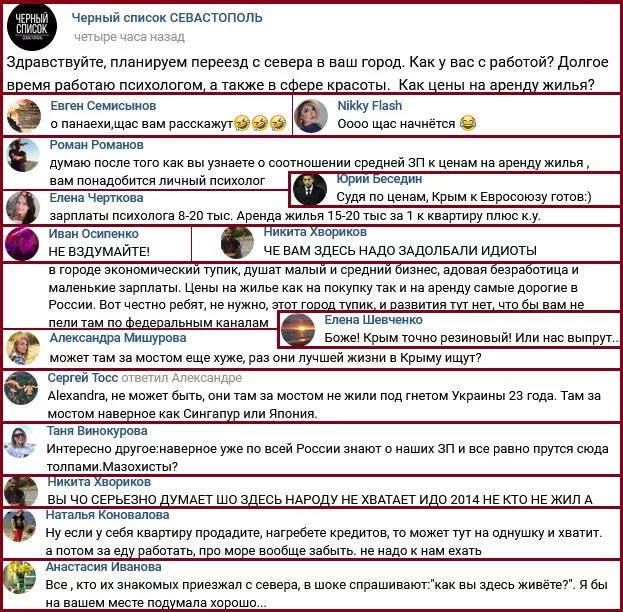Open the laughing emoji in Nikky Flash's comment
Viewport: 623px width, 612px height.
tap(468, 124)
